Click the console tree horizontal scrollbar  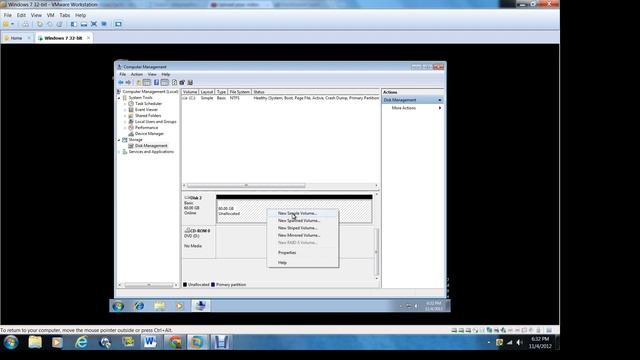pyautogui.click(x=148, y=285)
